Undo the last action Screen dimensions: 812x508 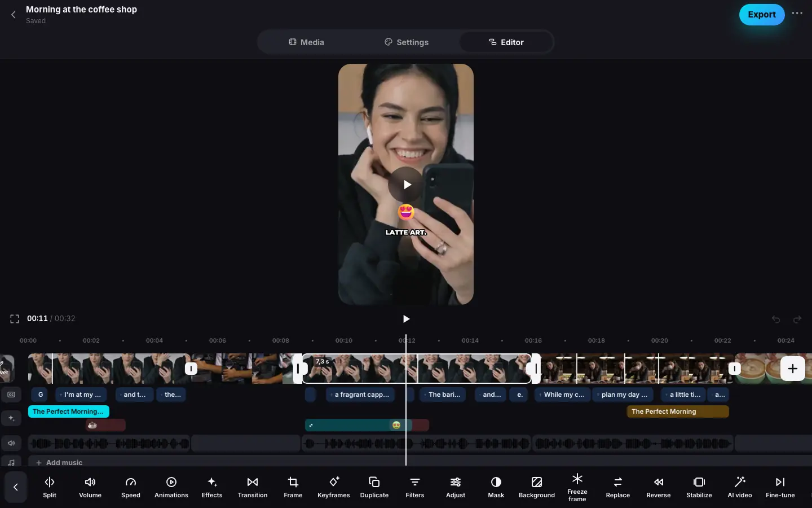(776, 319)
